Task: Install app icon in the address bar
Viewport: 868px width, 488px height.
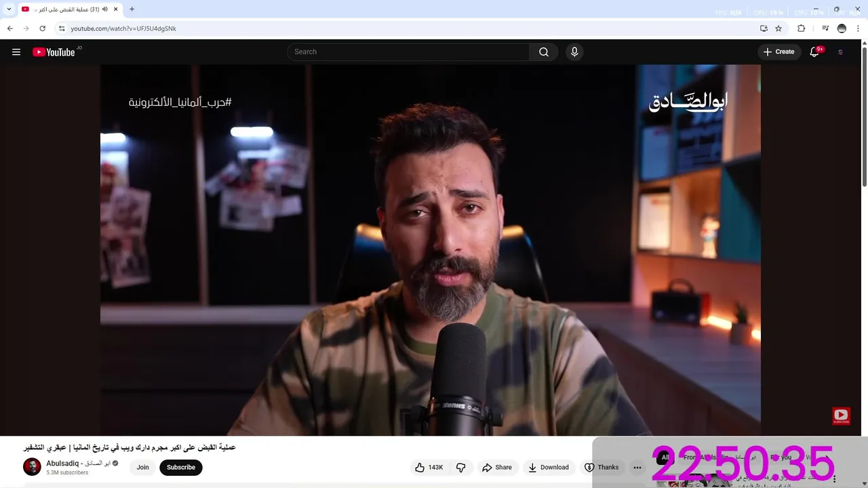Action: click(x=764, y=28)
